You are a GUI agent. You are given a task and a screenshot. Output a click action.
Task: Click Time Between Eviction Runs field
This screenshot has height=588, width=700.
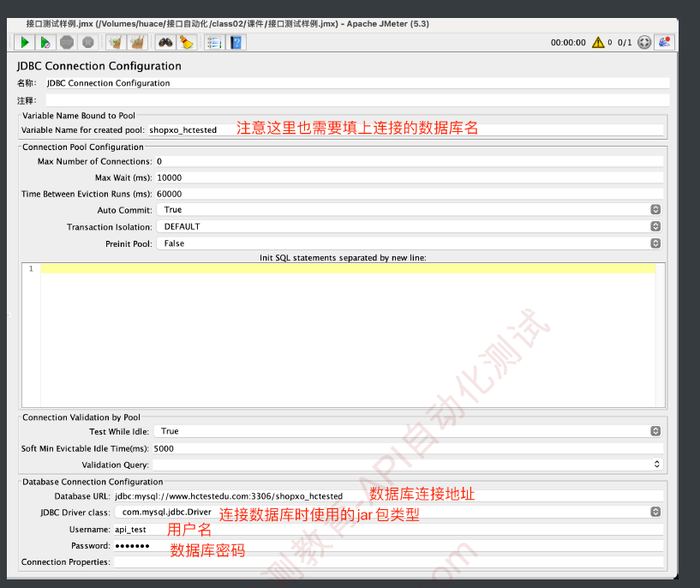[x=409, y=194]
